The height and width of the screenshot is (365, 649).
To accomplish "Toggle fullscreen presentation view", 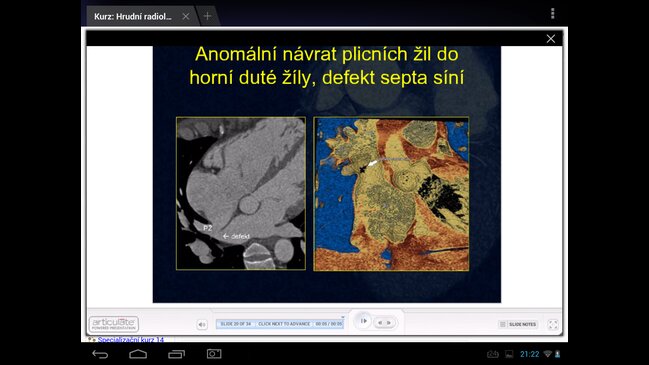I will (x=553, y=324).
